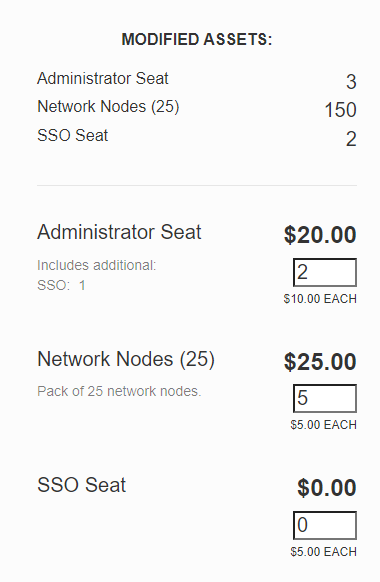Click the Administrator Seat quantity input field
The image size is (380, 582).
(325, 272)
